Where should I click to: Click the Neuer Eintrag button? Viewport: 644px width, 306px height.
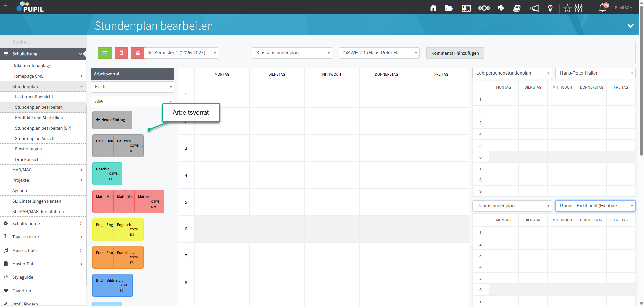(112, 120)
